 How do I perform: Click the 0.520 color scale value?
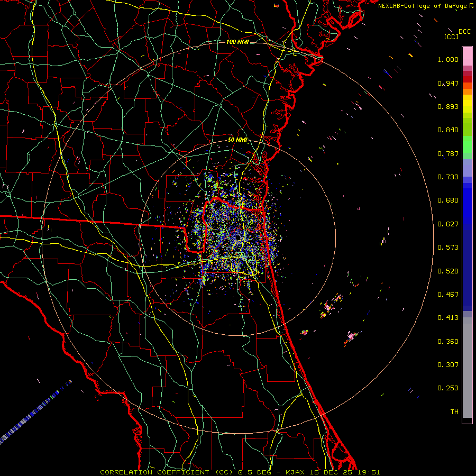(x=448, y=271)
